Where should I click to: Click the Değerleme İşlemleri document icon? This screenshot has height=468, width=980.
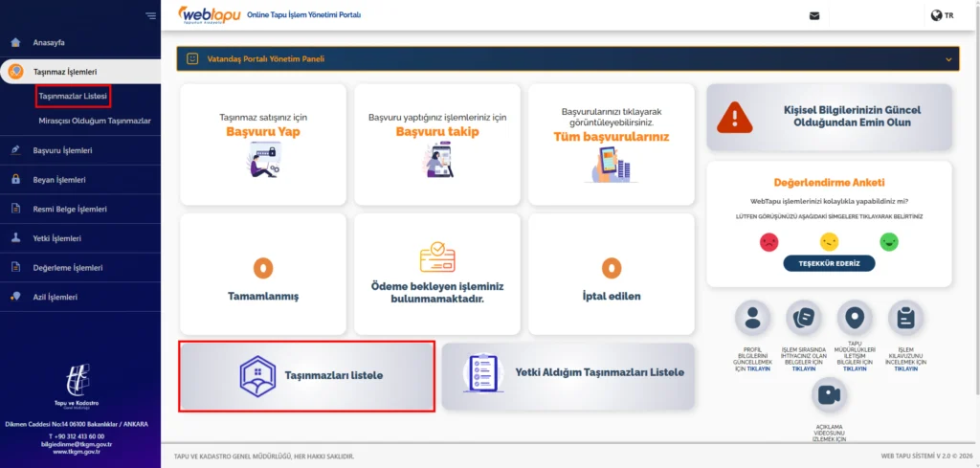(15, 267)
